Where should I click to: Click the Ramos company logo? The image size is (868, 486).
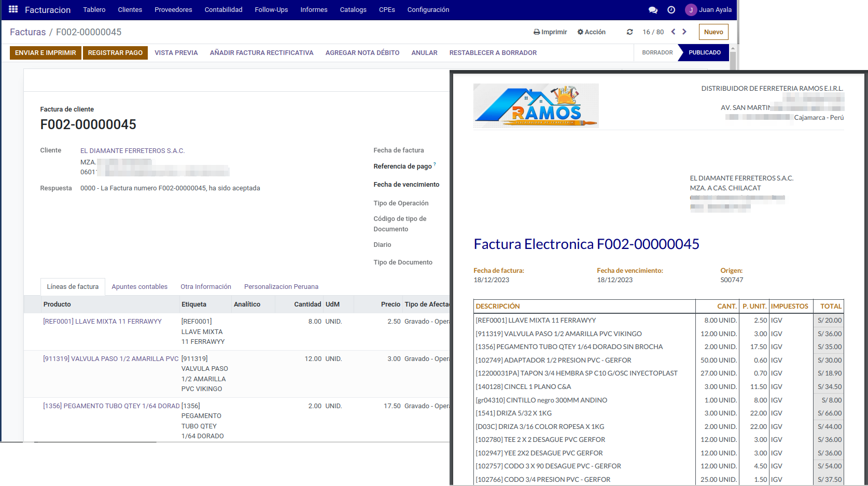pos(536,106)
